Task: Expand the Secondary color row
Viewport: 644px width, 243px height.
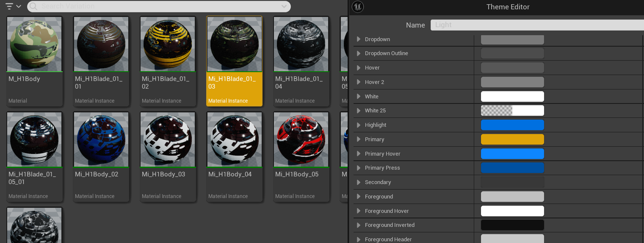Action: pyautogui.click(x=359, y=182)
